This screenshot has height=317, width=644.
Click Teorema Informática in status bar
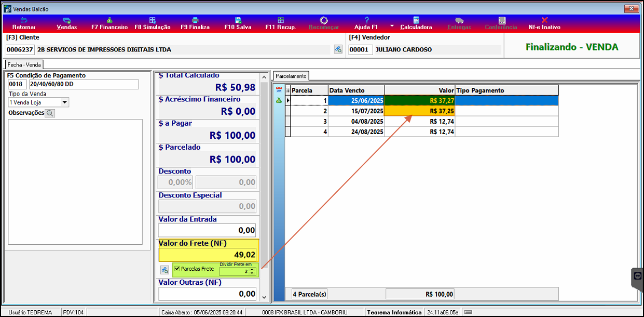[394, 312]
